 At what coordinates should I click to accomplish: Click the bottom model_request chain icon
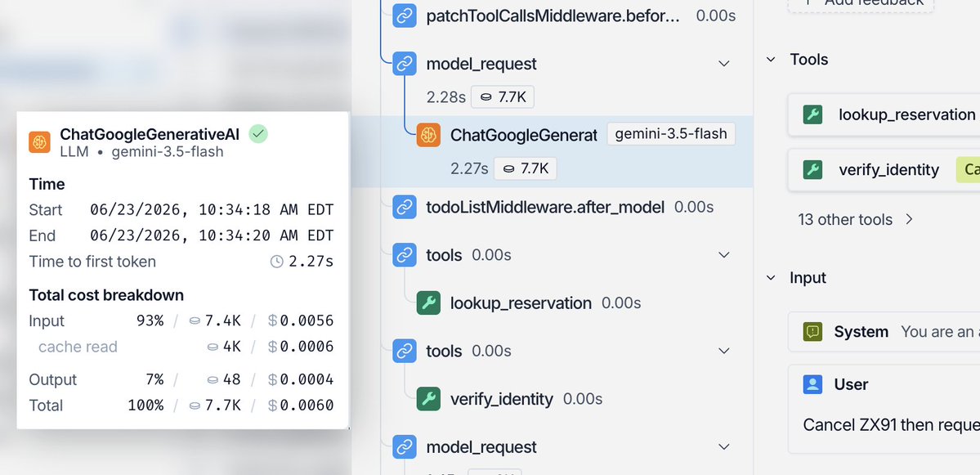tap(405, 447)
